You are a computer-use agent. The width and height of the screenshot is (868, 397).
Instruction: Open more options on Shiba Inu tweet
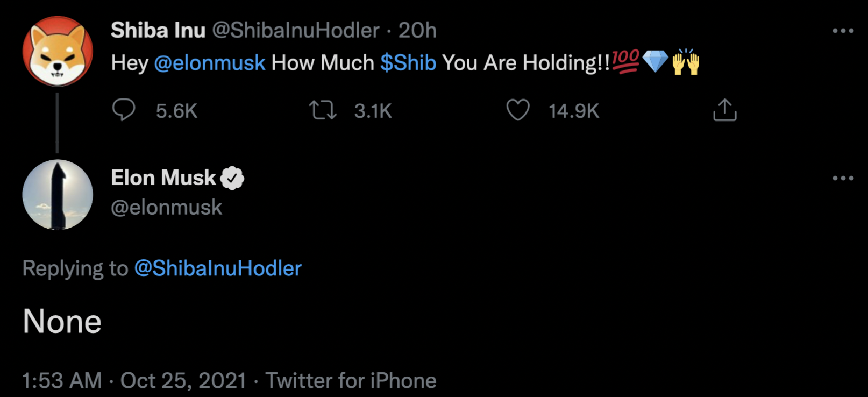tap(843, 31)
